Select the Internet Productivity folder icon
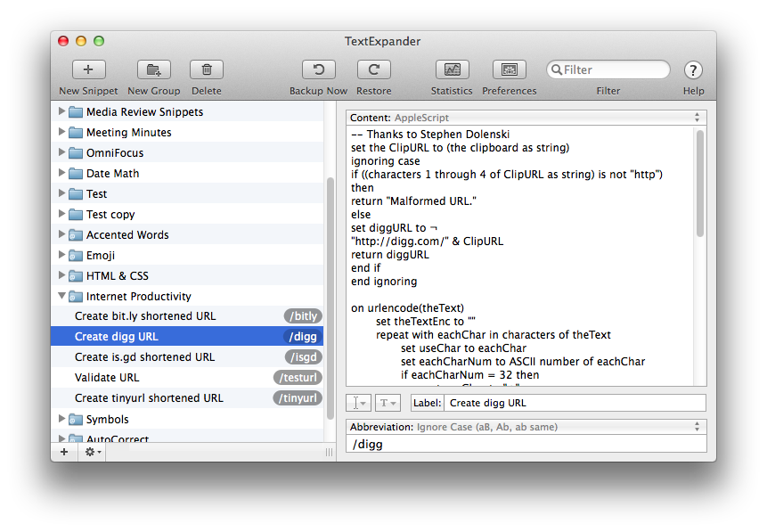767x532 pixels. [76, 297]
